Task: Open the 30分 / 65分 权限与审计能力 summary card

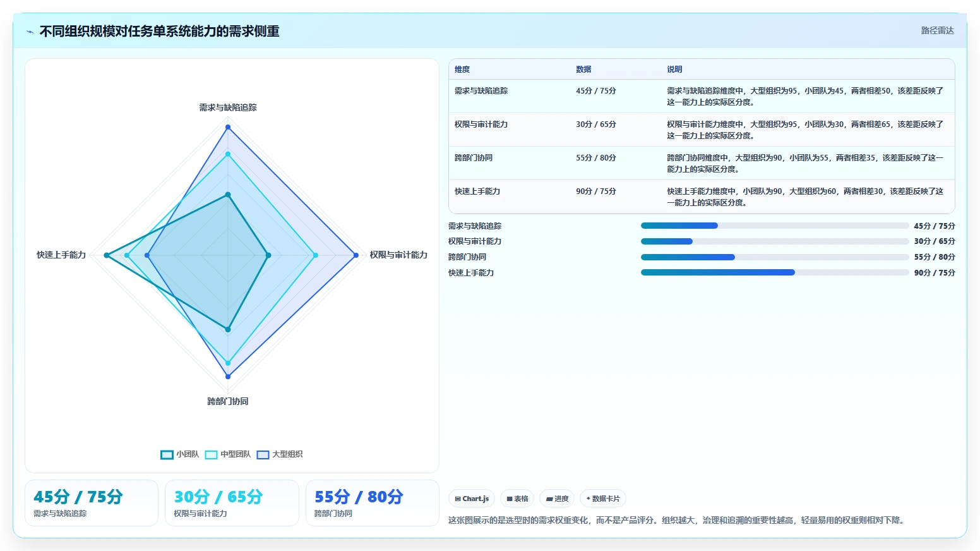Action: point(232,503)
